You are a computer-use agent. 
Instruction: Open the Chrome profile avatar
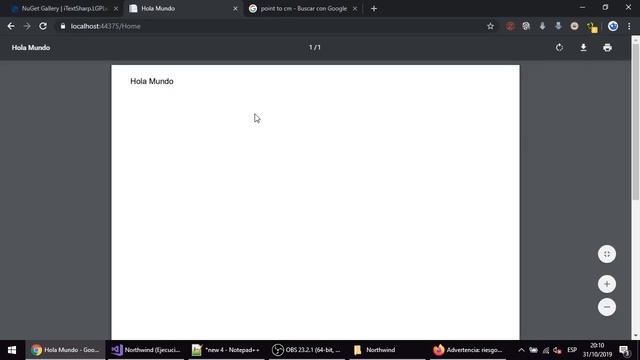pyautogui.click(x=613, y=26)
